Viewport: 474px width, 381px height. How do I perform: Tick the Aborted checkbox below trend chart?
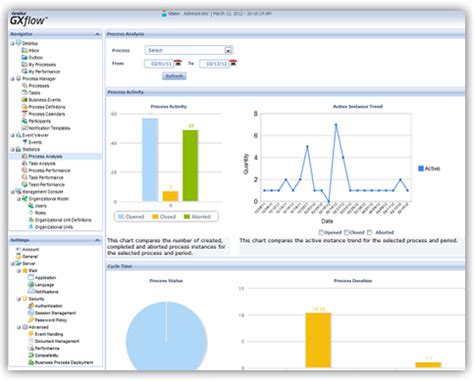(x=369, y=232)
